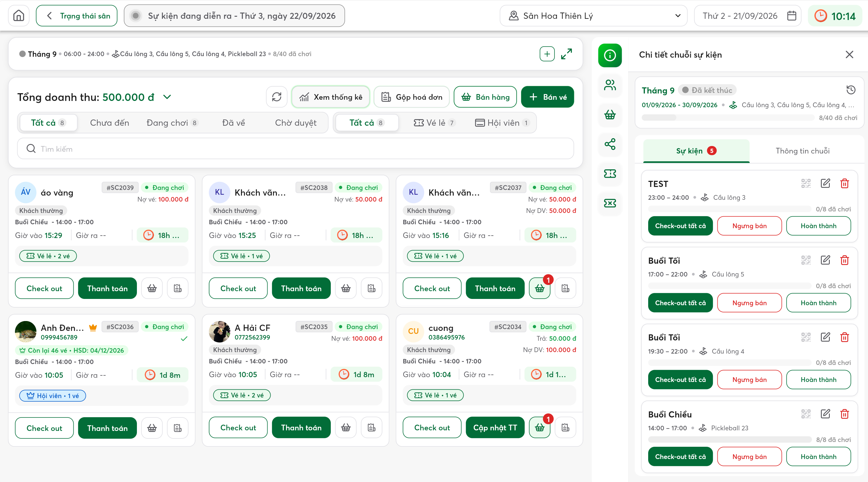Click the Bán vé button
This screenshot has width=868, height=482.
pos(547,97)
